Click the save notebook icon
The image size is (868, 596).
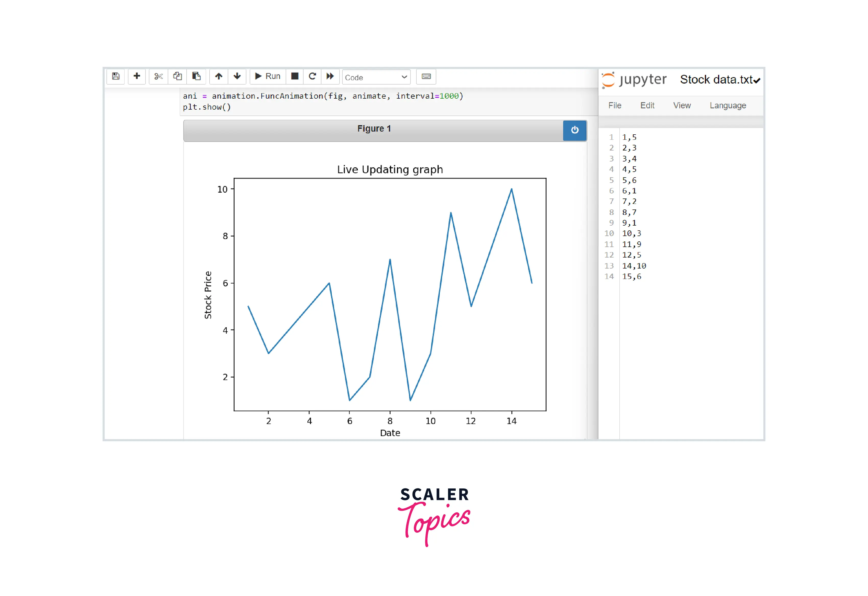click(x=116, y=77)
